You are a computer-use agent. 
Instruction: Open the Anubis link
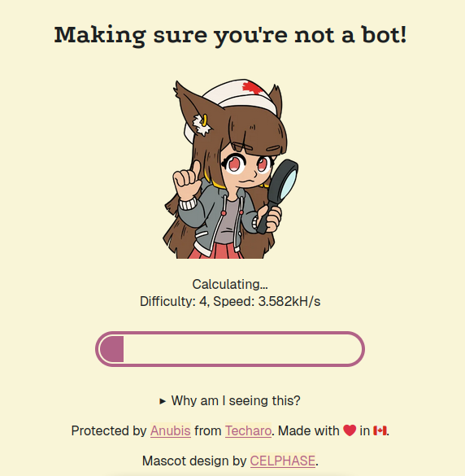click(171, 430)
